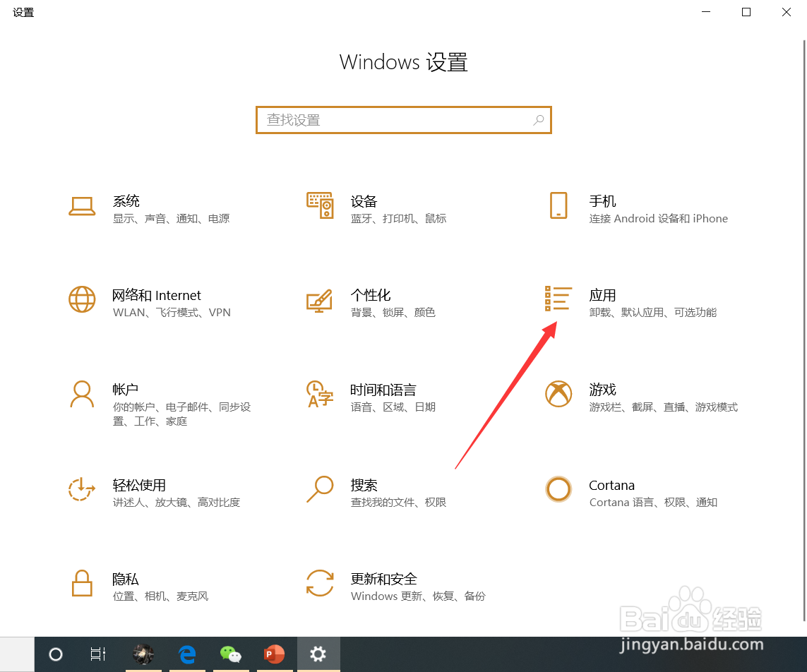Click the text 讲述人、放大镜、高对比度
The width and height of the screenshot is (807, 672).
(177, 502)
